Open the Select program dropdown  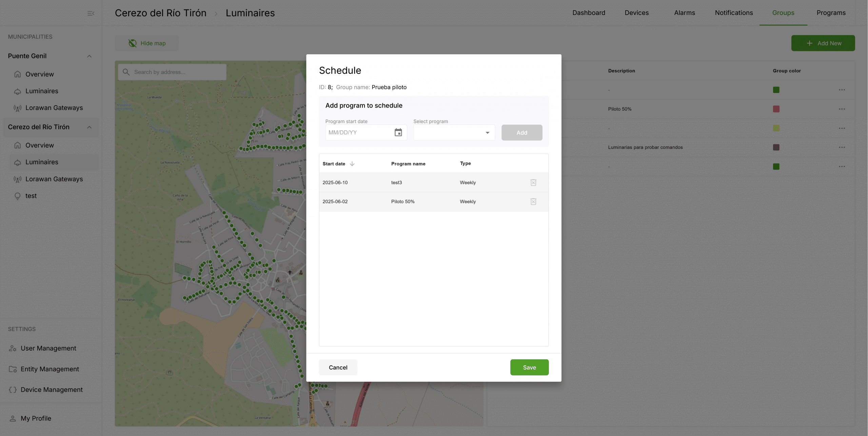[x=454, y=132]
